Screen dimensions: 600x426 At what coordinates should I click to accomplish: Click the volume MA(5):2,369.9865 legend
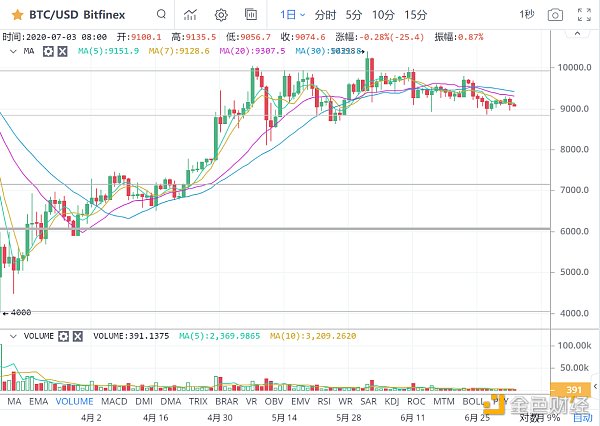click(x=220, y=336)
